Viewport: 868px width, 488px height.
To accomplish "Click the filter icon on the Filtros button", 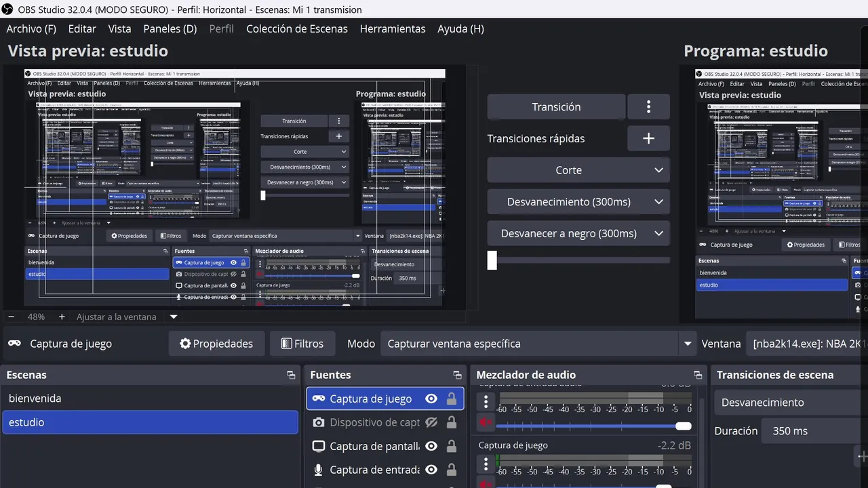I will (x=286, y=344).
